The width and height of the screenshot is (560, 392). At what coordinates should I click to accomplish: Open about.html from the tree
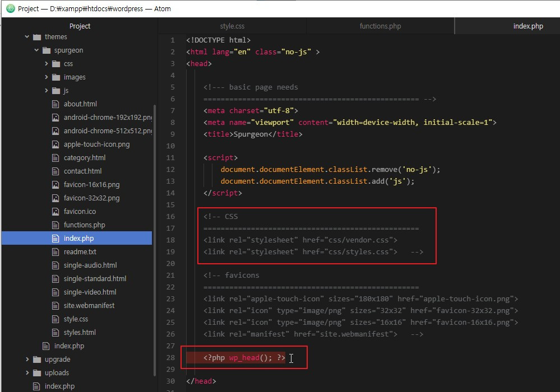click(x=80, y=104)
